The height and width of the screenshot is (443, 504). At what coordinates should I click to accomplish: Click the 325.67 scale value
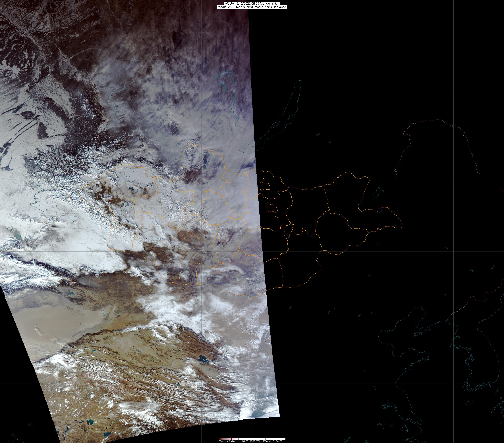click(245, 441)
